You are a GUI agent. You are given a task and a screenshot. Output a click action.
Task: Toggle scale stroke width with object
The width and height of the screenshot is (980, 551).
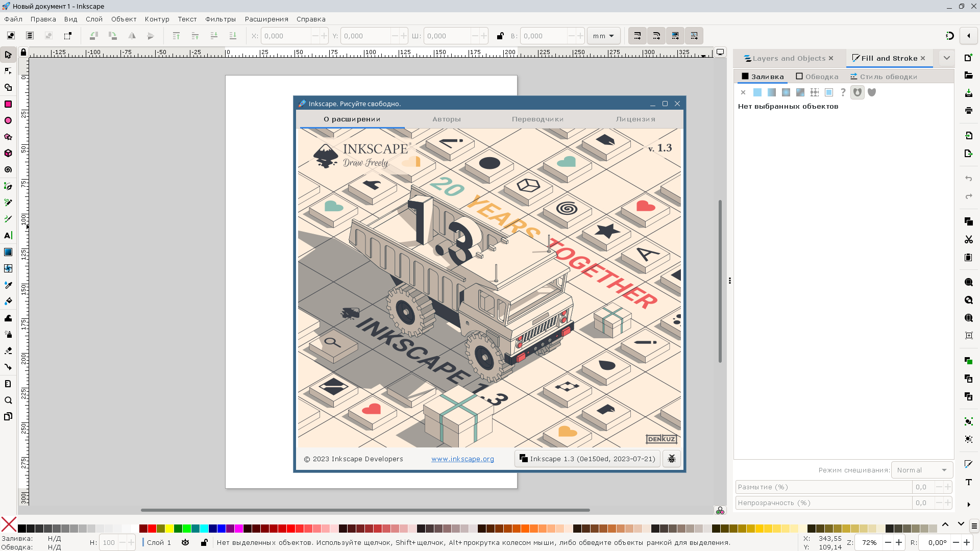638,36
